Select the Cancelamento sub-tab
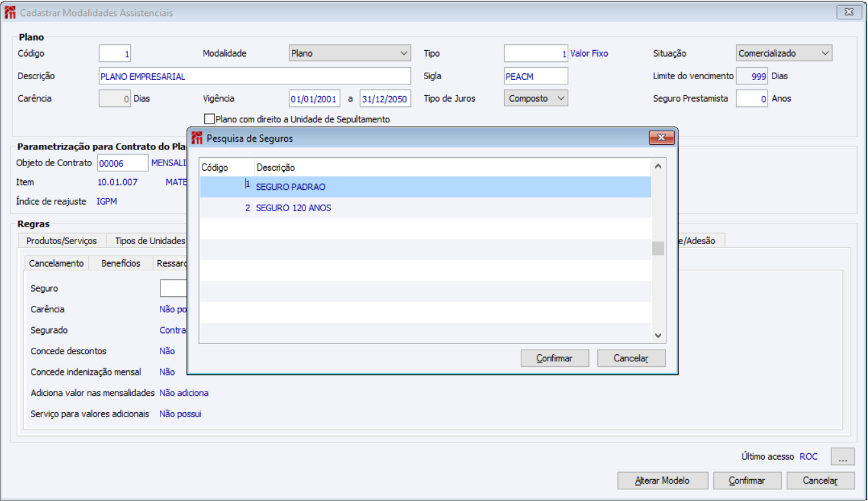Viewport: 868px width, 501px height. pyautogui.click(x=57, y=263)
